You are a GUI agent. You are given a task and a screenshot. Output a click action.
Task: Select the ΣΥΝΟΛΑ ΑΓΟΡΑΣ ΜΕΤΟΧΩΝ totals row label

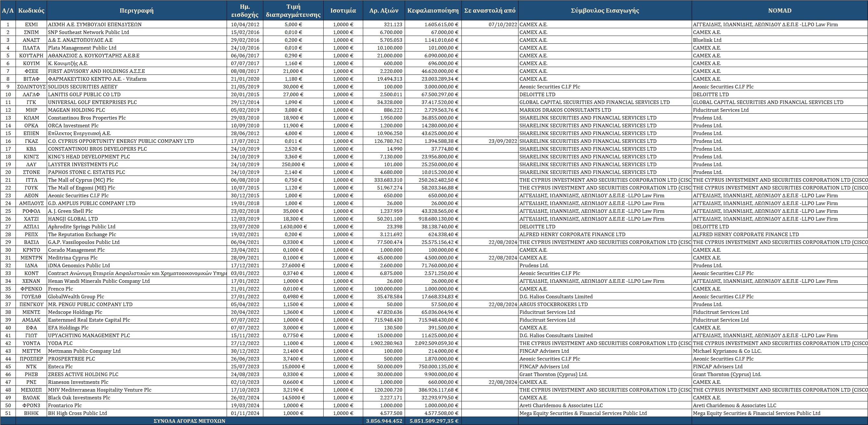[189, 421]
